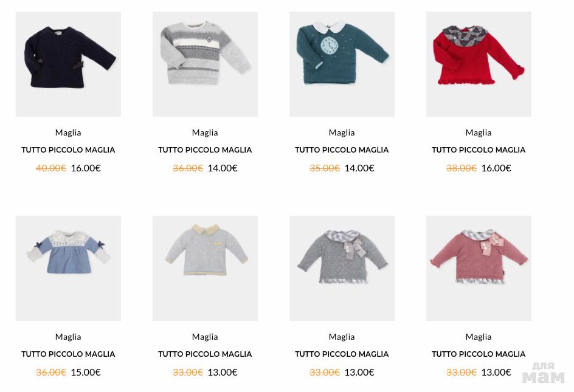Click the 15.00€ price of the blue blouse
The width and height of the screenshot is (574, 392).
click(86, 372)
